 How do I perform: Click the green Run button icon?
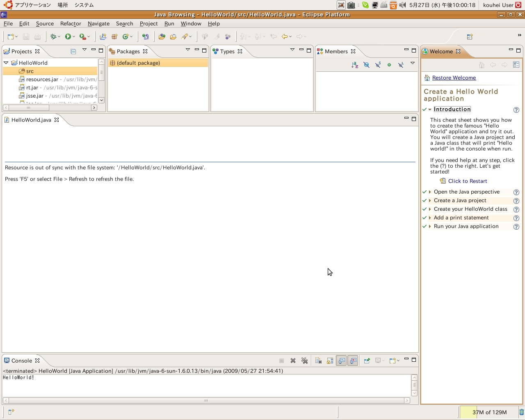tap(68, 37)
